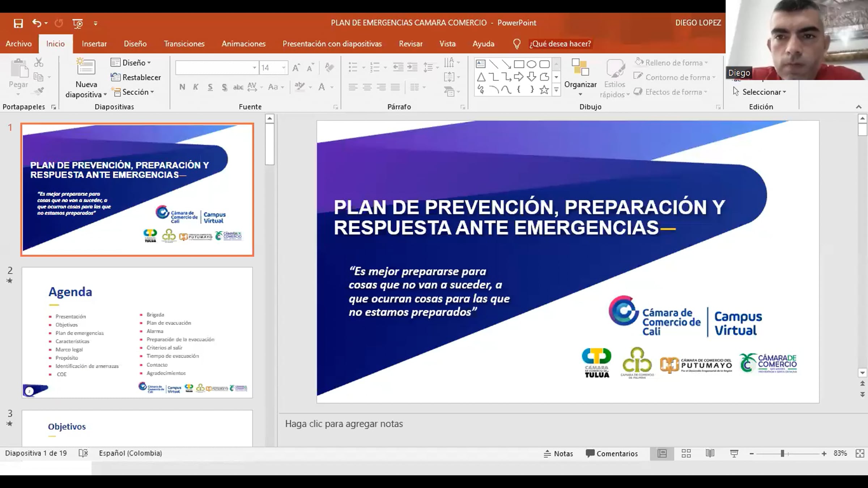Click the Redo arrow in quick access
868x488 pixels.
coord(59,23)
